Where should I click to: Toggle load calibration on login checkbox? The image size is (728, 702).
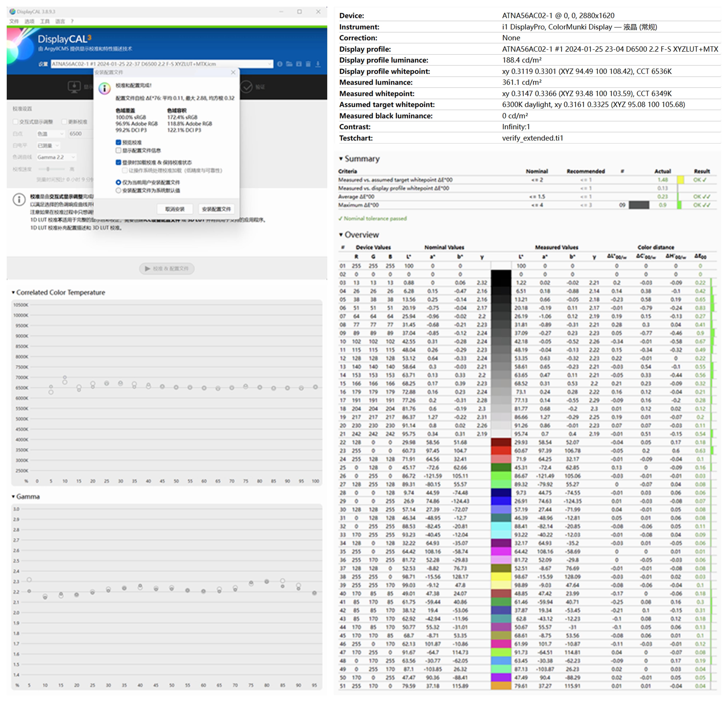pyautogui.click(x=118, y=162)
